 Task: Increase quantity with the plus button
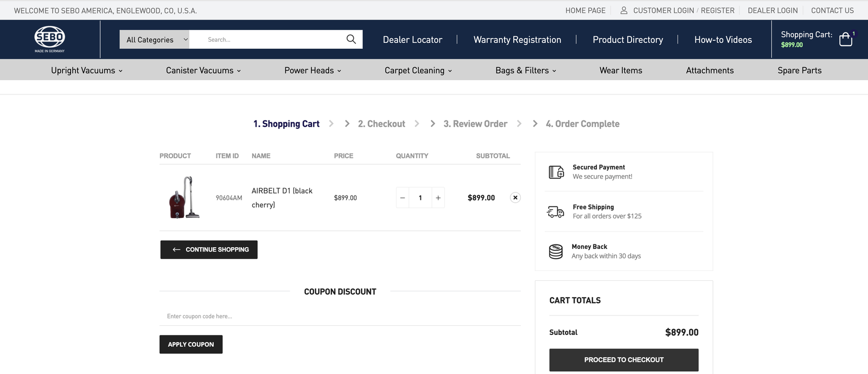438,198
